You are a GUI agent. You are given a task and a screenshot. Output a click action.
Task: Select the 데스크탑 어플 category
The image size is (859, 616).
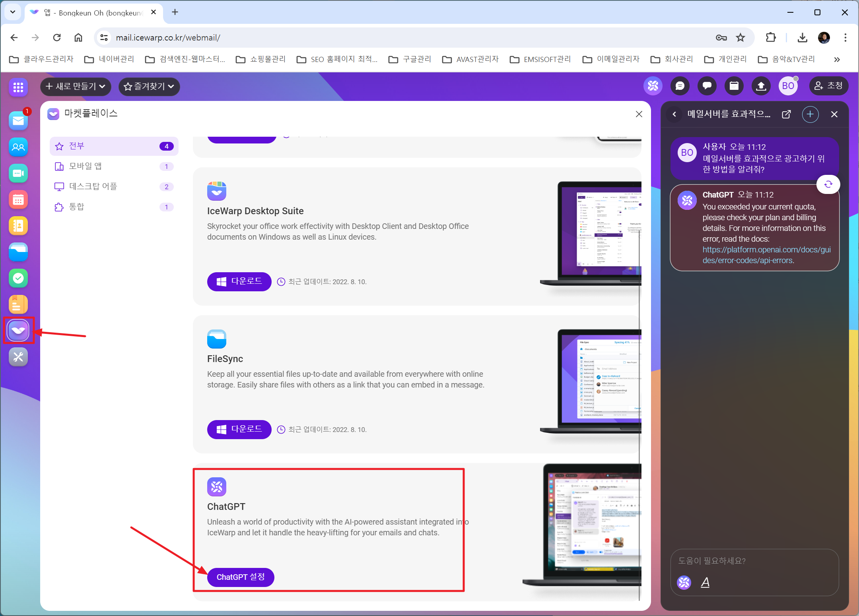(93, 186)
